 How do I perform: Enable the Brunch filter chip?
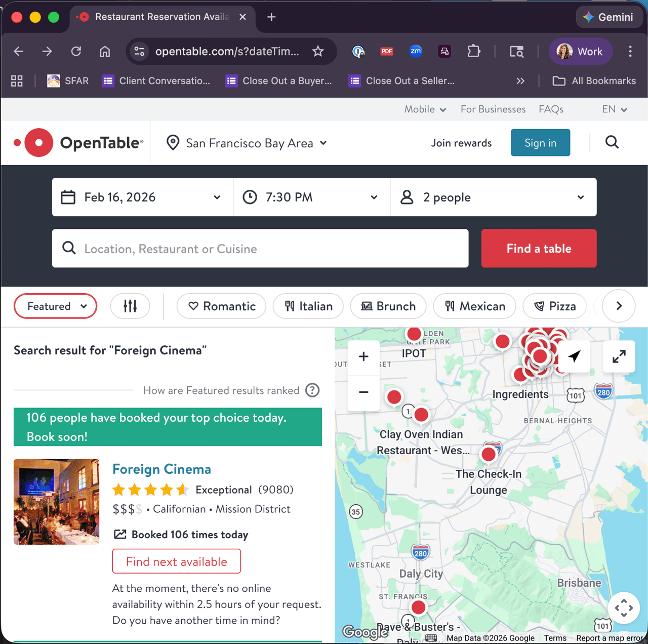point(388,306)
